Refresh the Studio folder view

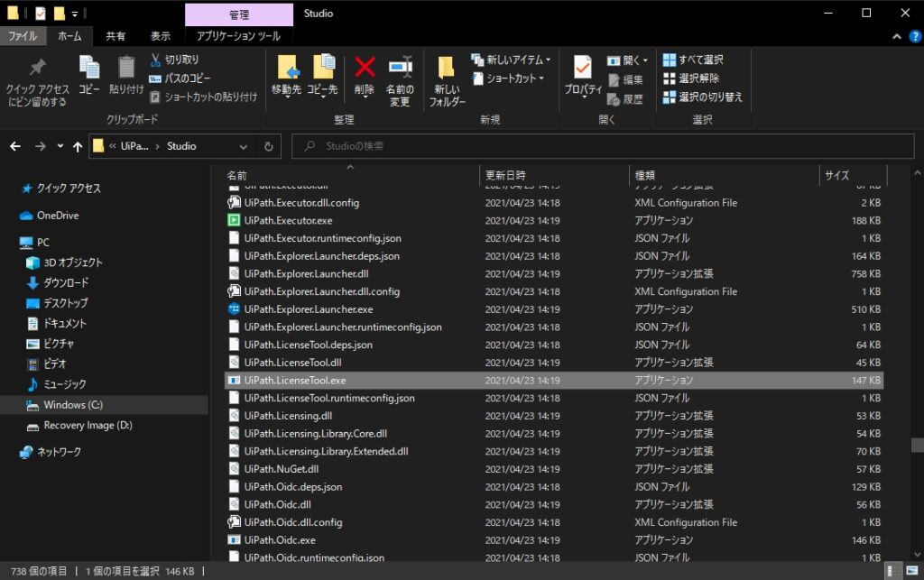(x=269, y=147)
